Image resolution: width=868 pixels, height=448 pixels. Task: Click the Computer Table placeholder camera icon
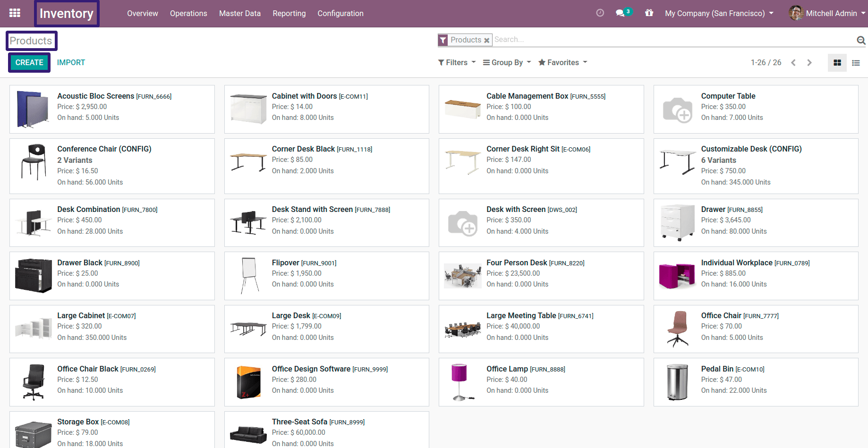(678, 110)
